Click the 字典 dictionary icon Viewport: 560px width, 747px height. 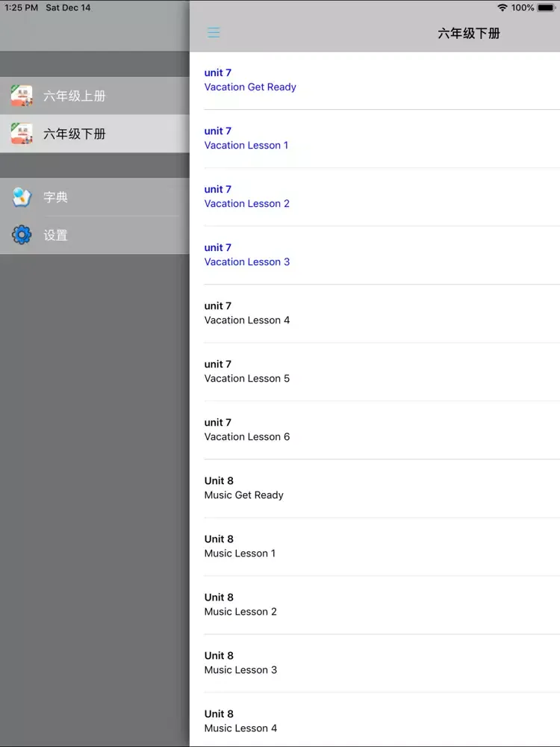tap(22, 196)
